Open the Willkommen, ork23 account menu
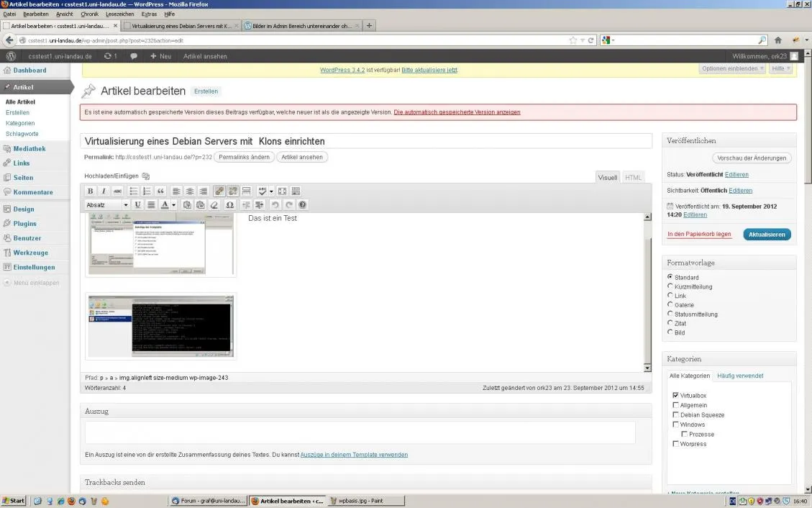Image resolution: width=812 pixels, height=508 pixels. 765,56
